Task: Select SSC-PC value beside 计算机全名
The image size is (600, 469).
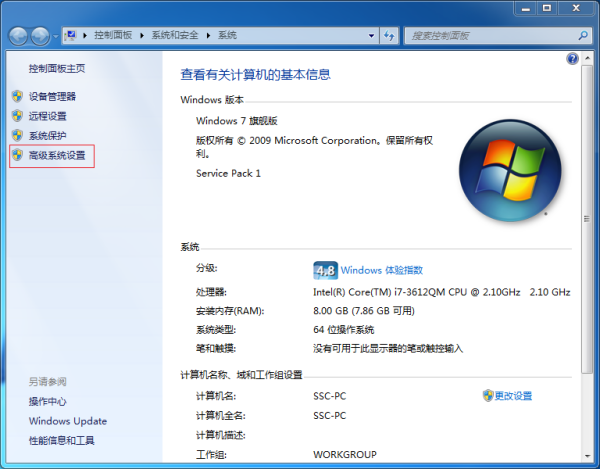Action: tap(329, 415)
